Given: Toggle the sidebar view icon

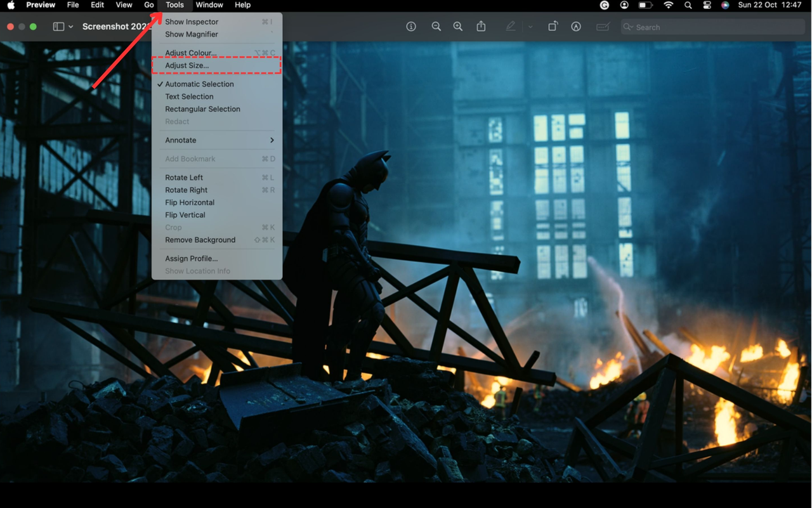Looking at the screenshot, I should pyautogui.click(x=57, y=27).
